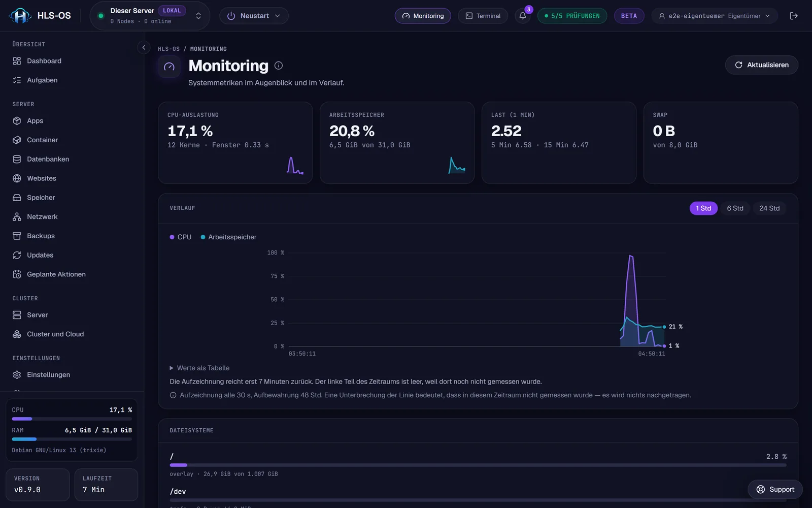
Task: Open the Support button
Action: point(775,489)
